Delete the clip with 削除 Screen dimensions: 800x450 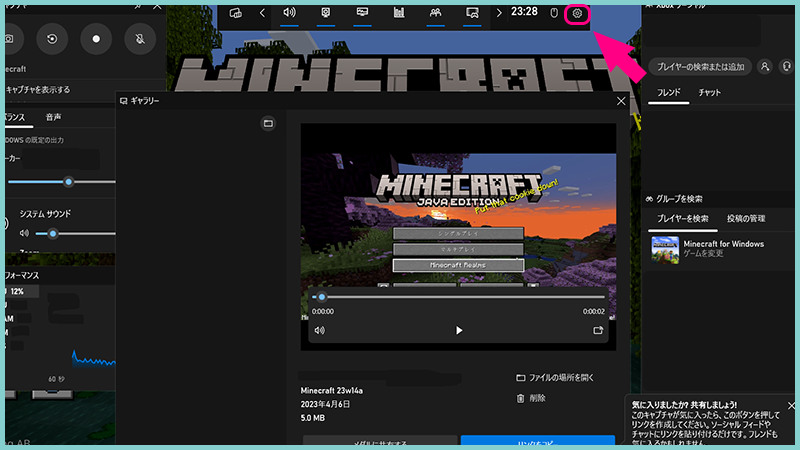pyautogui.click(x=531, y=398)
